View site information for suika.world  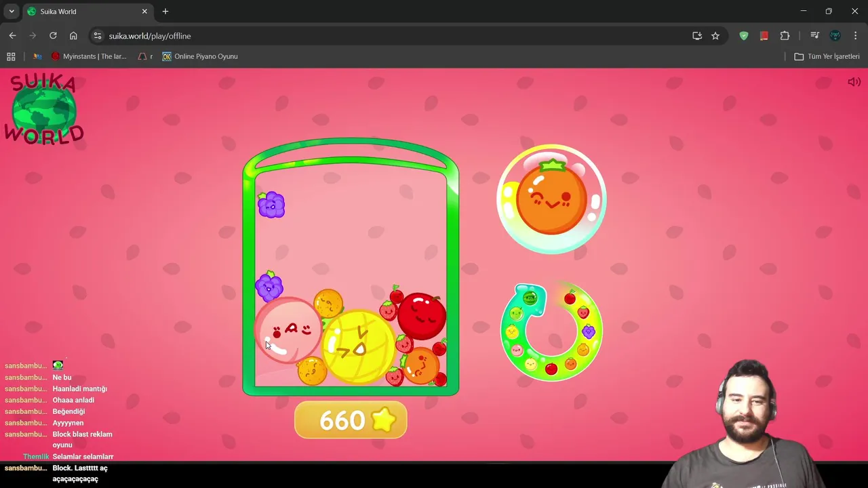tap(97, 36)
